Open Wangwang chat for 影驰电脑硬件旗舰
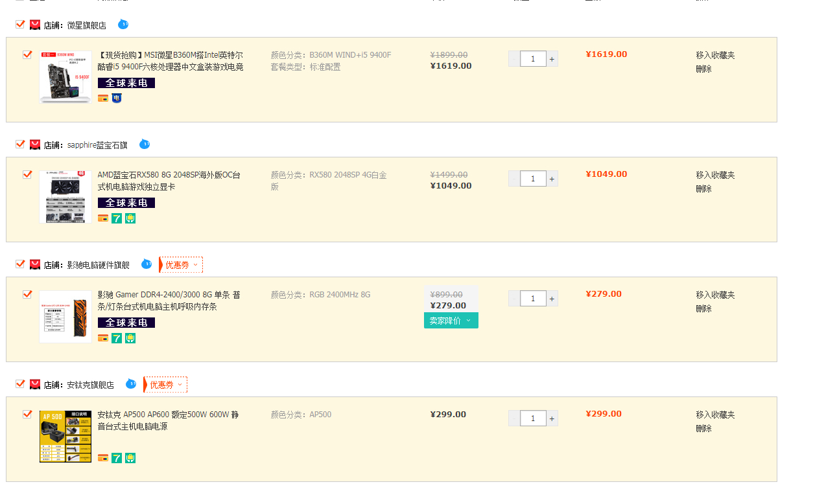This screenshot has height=504, width=837. 147,264
